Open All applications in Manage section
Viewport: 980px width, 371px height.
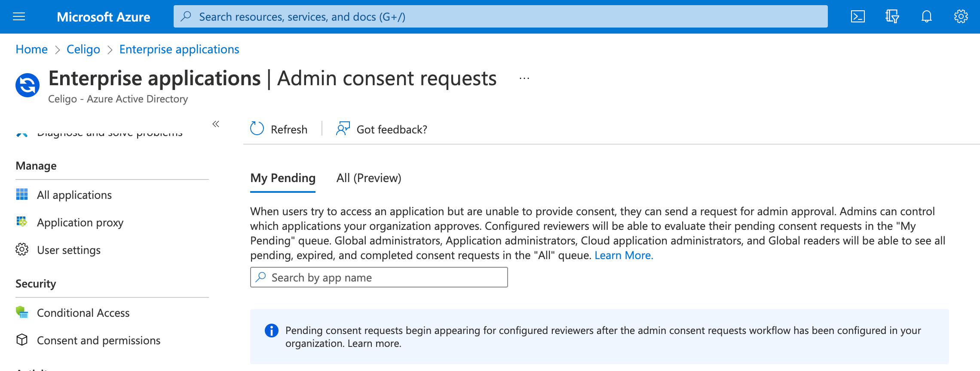click(74, 195)
